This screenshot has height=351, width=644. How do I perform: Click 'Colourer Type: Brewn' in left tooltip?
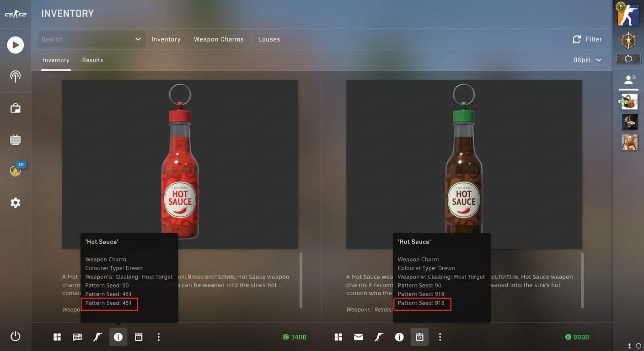[114, 268]
